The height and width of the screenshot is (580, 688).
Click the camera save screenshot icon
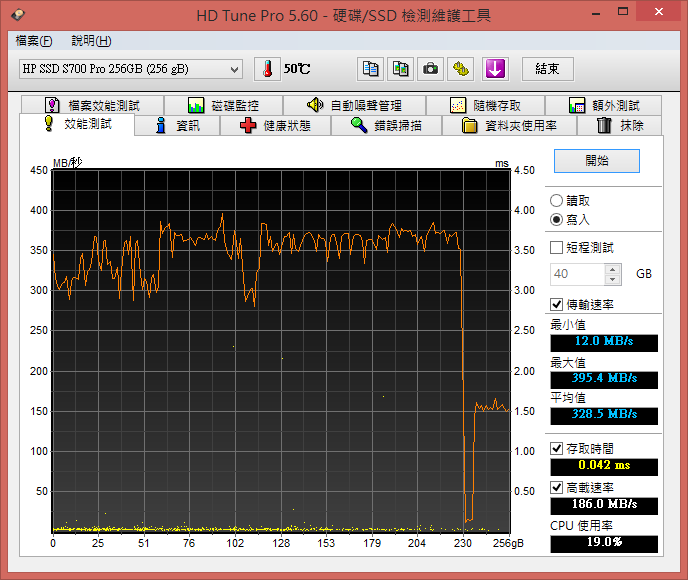pyautogui.click(x=430, y=69)
